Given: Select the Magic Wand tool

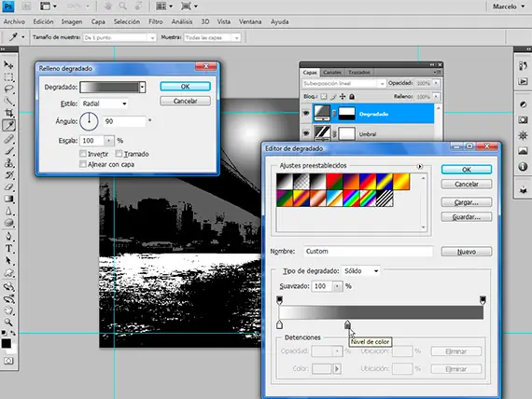Looking at the screenshot, I should pyautogui.click(x=8, y=101).
